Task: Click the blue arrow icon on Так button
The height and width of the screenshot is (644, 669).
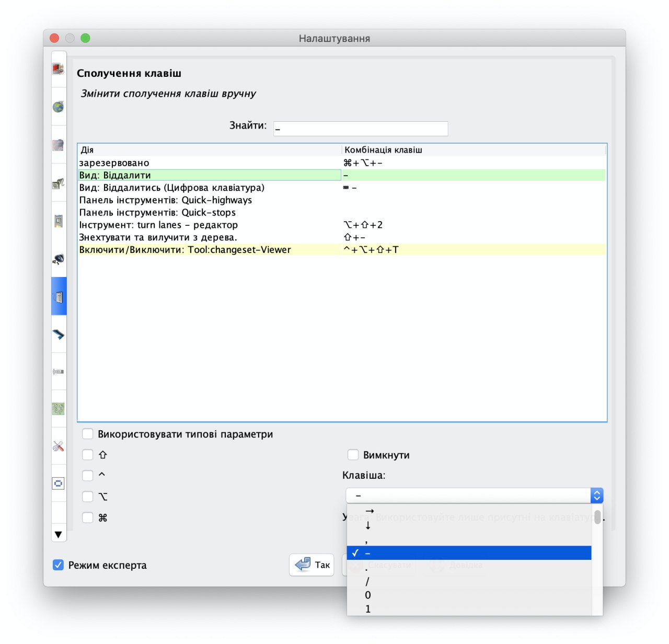Action: [303, 565]
